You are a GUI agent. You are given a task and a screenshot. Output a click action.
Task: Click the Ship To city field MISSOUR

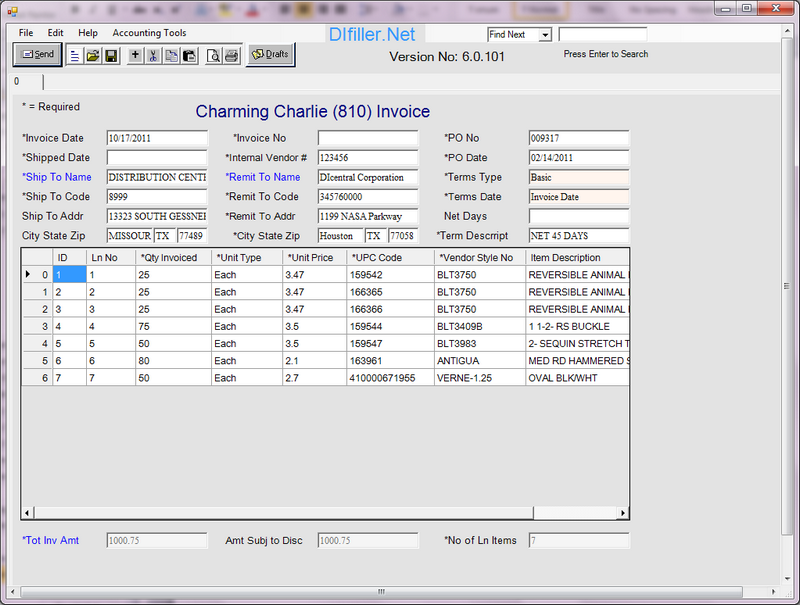point(130,236)
